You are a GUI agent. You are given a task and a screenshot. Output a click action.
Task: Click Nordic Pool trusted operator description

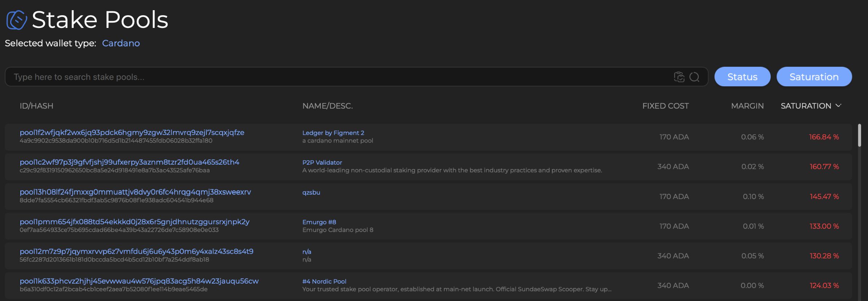point(457,289)
